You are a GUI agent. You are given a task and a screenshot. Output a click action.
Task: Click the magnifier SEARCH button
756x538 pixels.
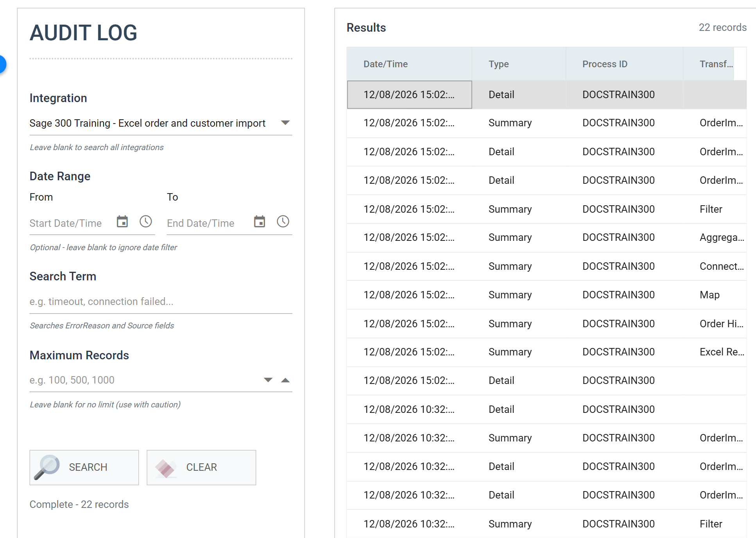(84, 467)
